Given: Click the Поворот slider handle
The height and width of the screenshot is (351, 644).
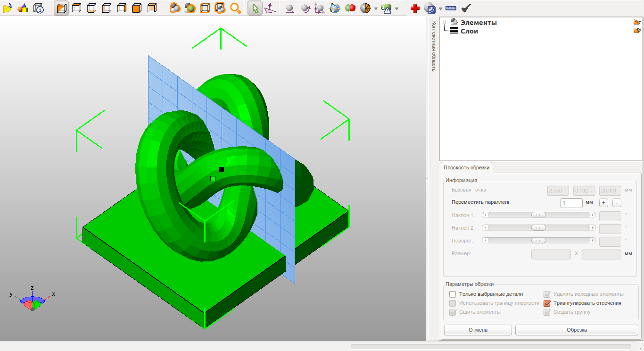Looking at the screenshot, I should click(538, 241).
